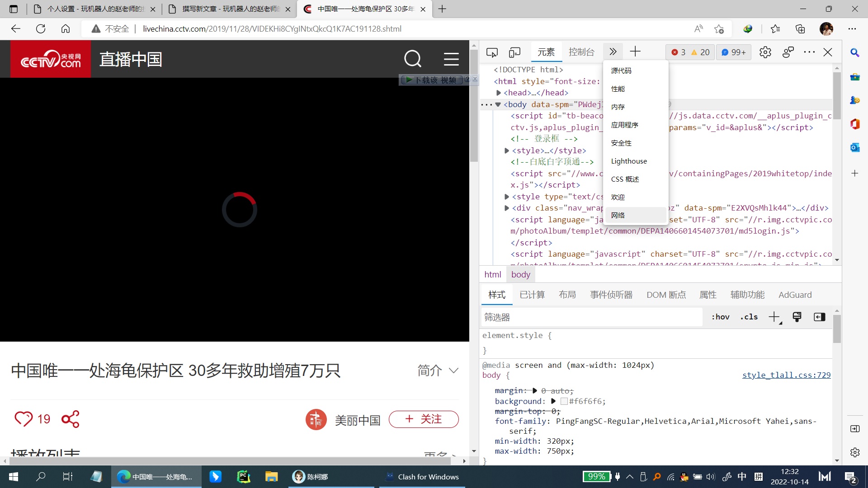This screenshot has width=868, height=488.
Task: Toggle the computed styles sidebar icon
Action: (x=819, y=317)
